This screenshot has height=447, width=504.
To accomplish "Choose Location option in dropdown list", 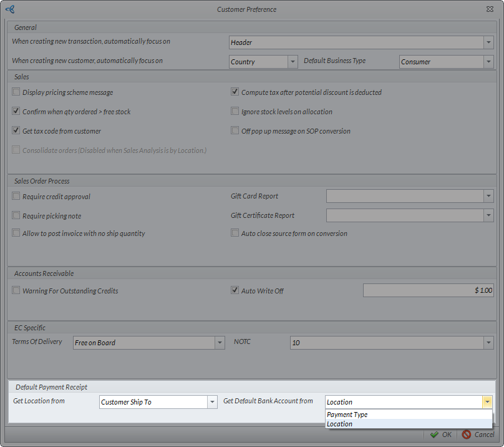I will pos(340,424).
